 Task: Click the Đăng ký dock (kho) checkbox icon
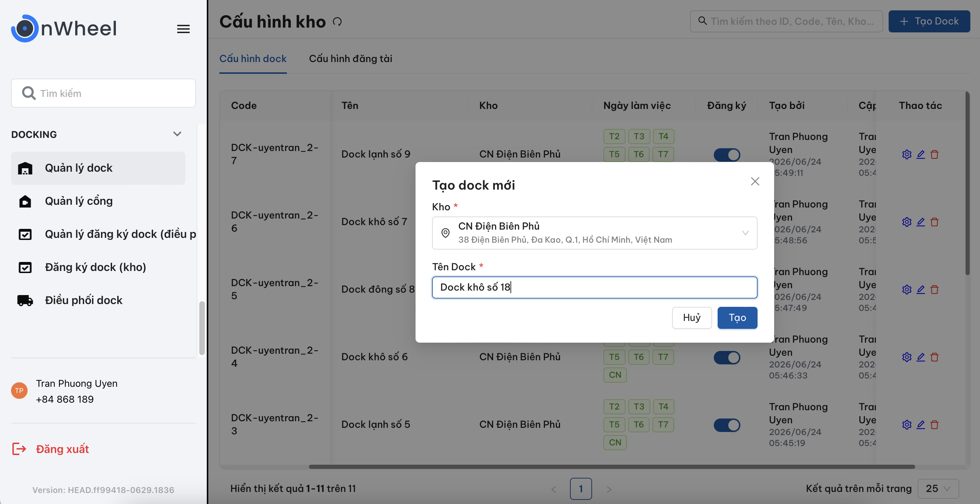pos(25,268)
